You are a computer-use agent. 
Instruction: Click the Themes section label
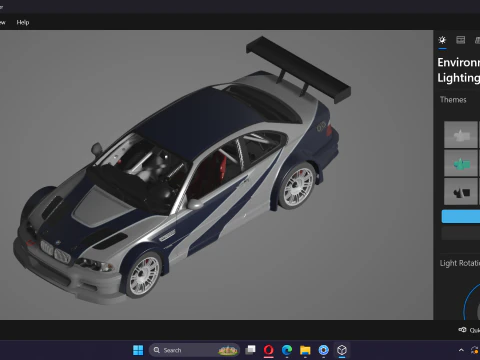(x=453, y=99)
